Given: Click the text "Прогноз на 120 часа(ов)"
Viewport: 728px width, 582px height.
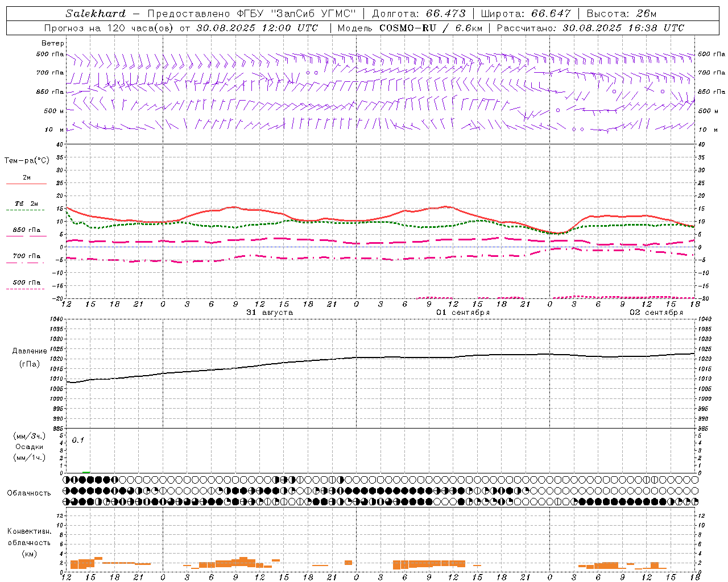Looking at the screenshot, I should click(x=110, y=28).
